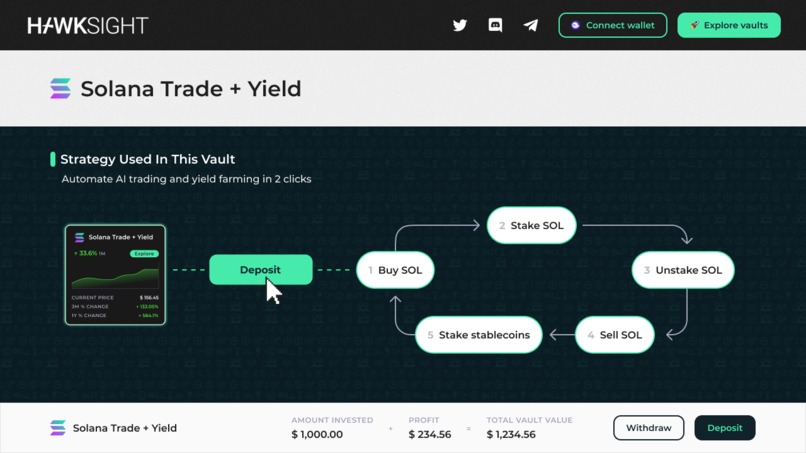This screenshot has height=453, width=806.
Task: Select the Buy SOL step
Action: [x=395, y=270]
